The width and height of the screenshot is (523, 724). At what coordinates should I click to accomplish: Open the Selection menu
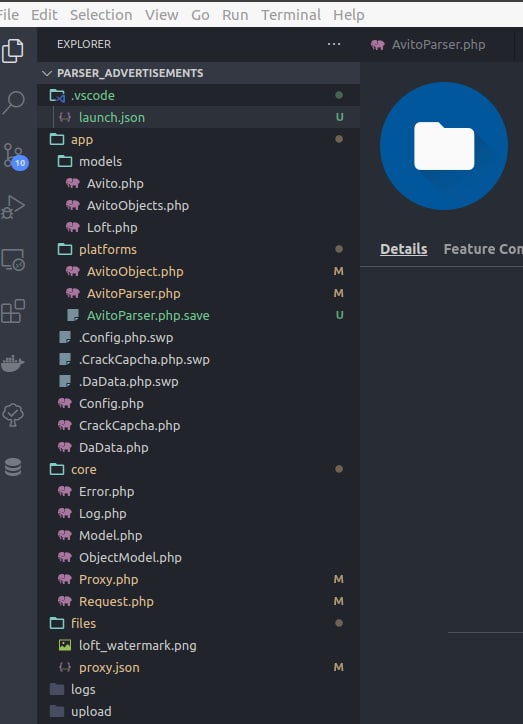(x=101, y=15)
